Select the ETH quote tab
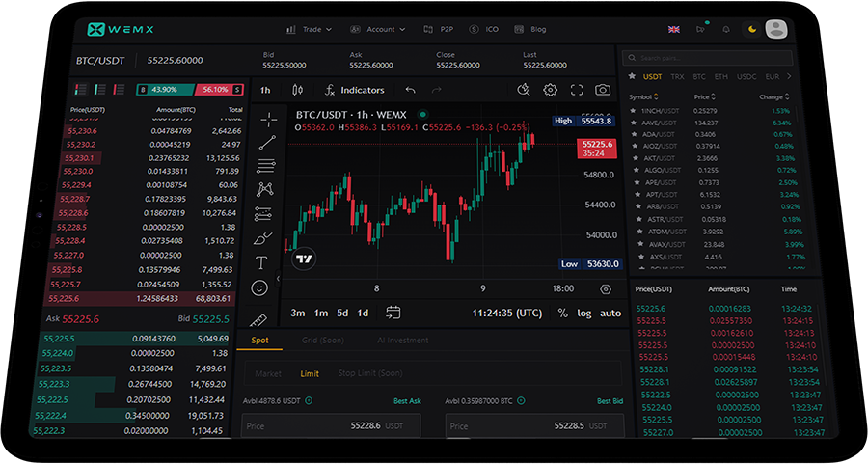868x464 pixels. point(720,76)
